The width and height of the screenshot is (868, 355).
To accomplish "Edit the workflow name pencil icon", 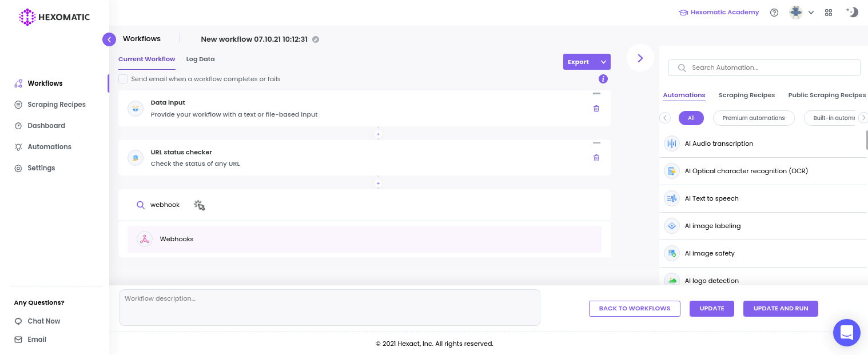I will click(316, 39).
